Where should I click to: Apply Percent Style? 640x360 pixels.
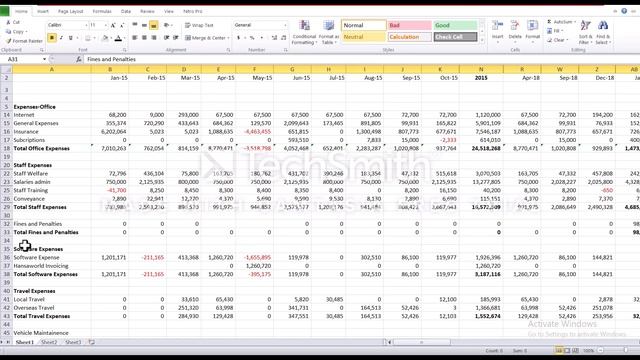[x=252, y=38]
